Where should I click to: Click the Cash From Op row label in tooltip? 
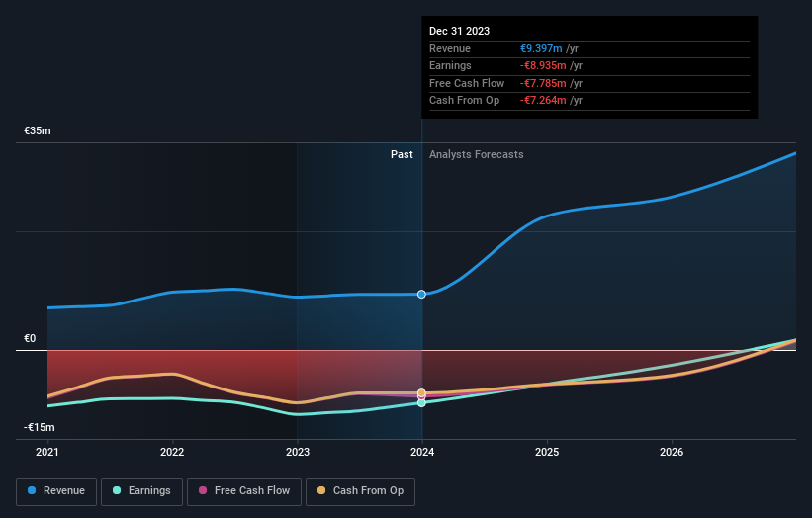464,101
